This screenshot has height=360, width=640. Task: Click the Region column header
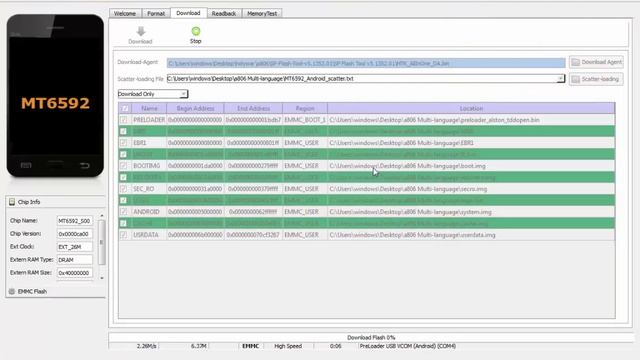click(x=305, y=109)
